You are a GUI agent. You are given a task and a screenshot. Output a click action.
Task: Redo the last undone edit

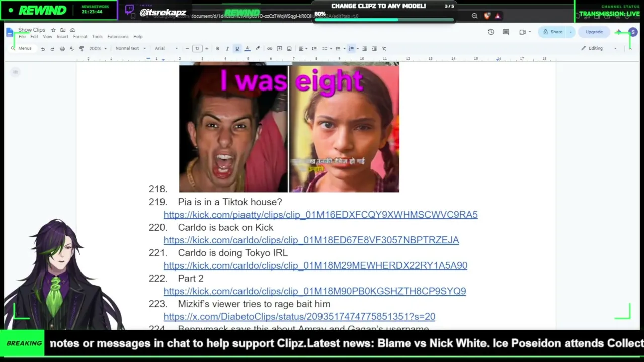click(x=52, y=49)
